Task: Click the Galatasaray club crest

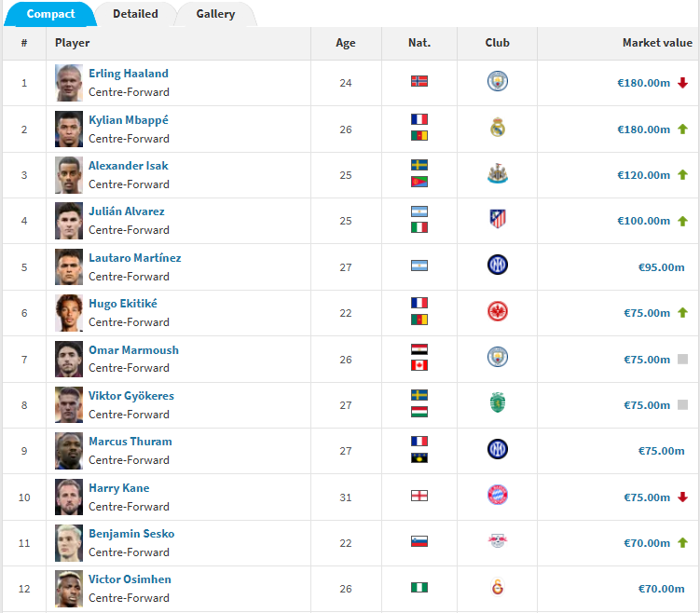Action: pos(498,587)
